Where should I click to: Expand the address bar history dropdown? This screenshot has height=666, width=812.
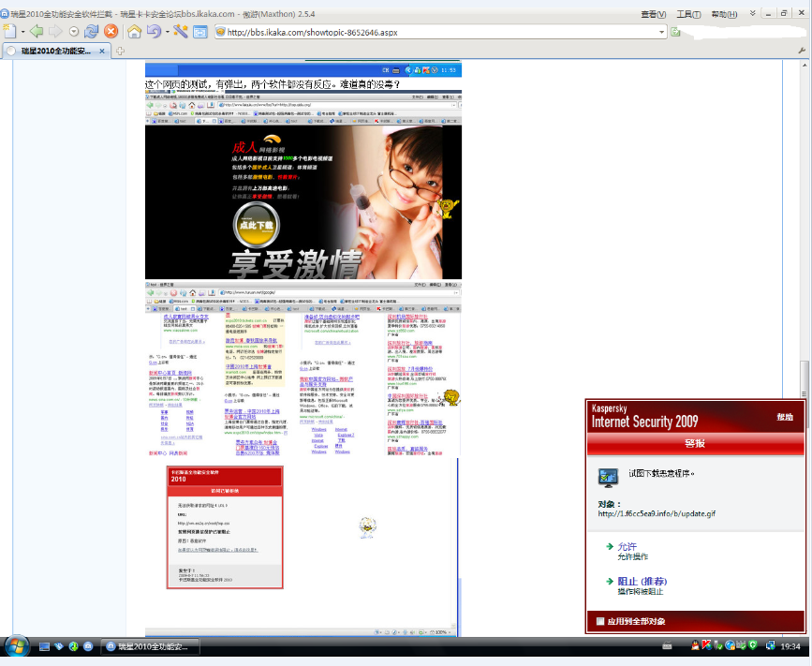pyautogui.click(x=661, y=32)
